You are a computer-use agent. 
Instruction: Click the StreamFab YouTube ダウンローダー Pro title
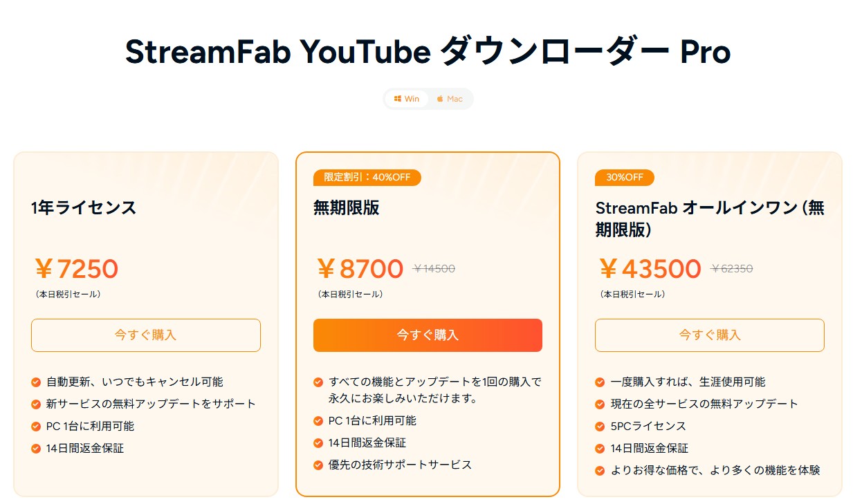click(427, 51)
